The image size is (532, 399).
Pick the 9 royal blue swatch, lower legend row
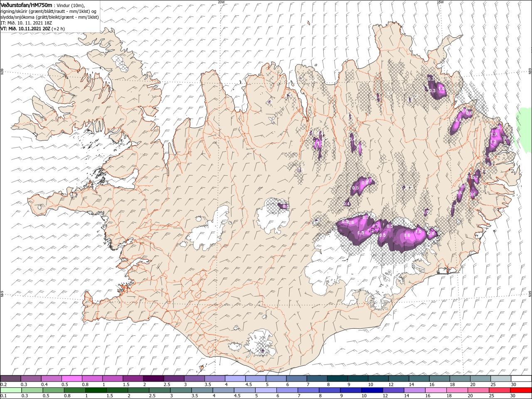[351, 390]
